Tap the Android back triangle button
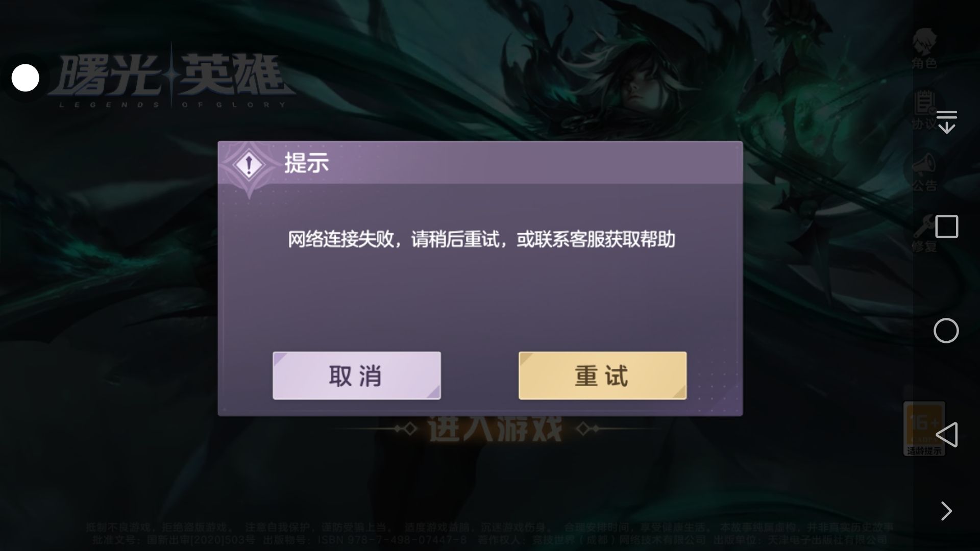 [x=947, y=435]
